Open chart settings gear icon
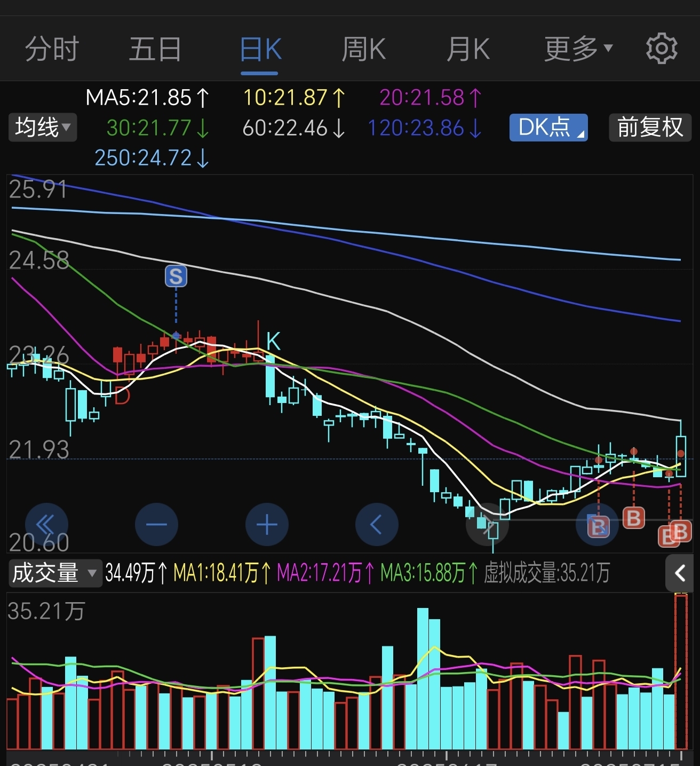The width and height of the screenshot is (700, 766). [x=662, y=49]
